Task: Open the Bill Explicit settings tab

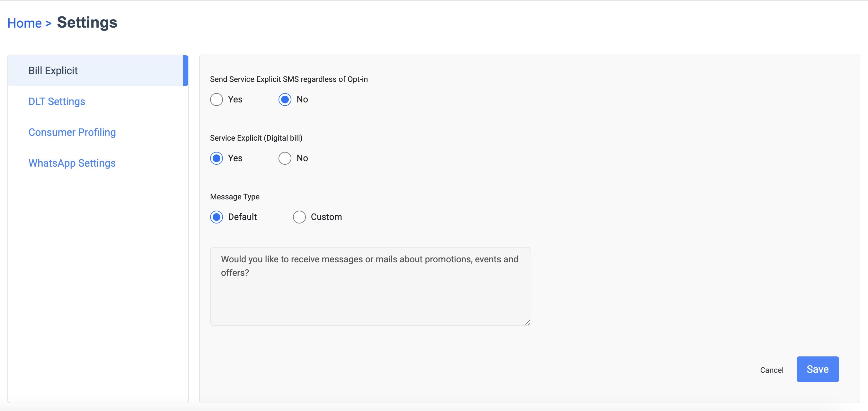Action: (x=53, y=71)
